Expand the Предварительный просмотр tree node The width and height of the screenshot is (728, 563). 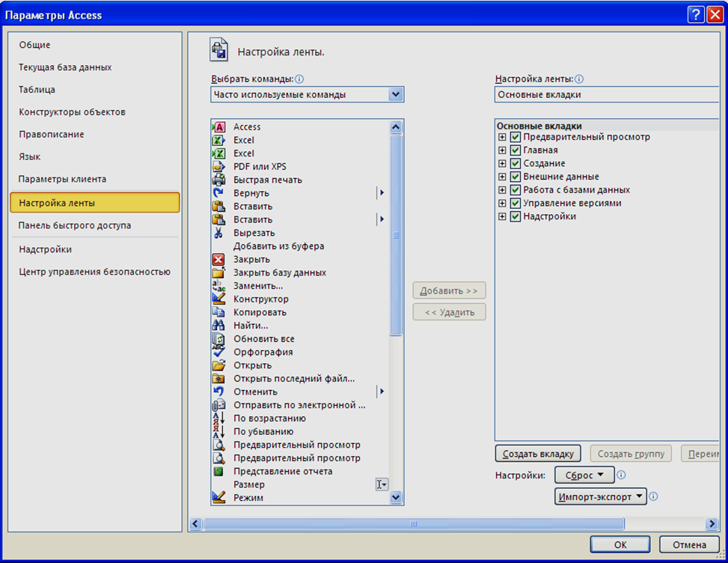pos(502,137)
